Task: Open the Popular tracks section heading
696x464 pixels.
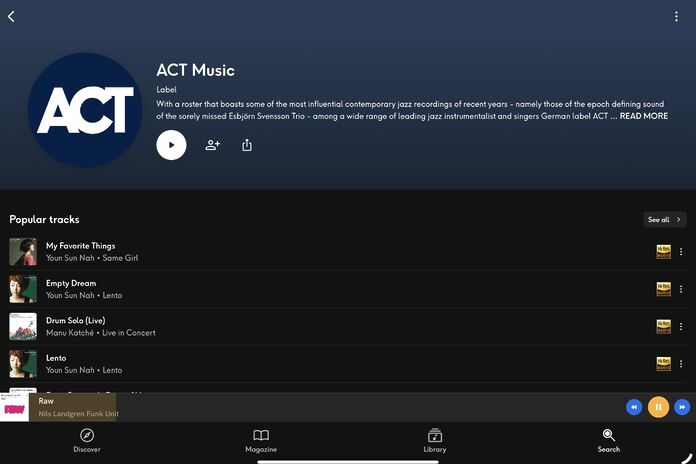Action: coord(44,219)
